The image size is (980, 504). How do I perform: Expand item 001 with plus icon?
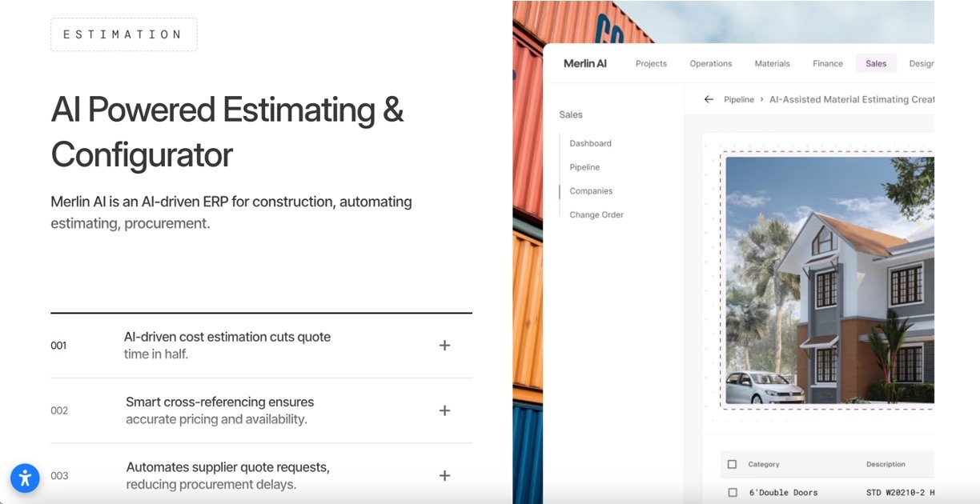444,346
